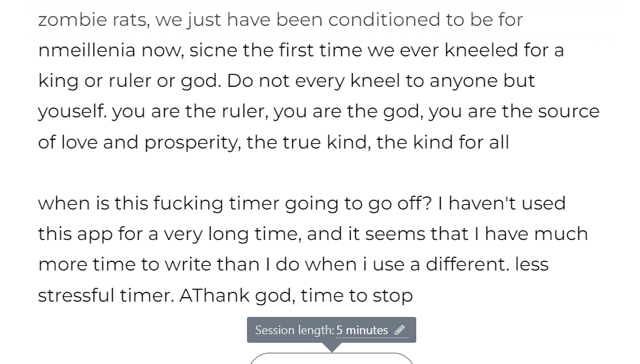Click the word 'different' in the second paragraph

(468, 264)
